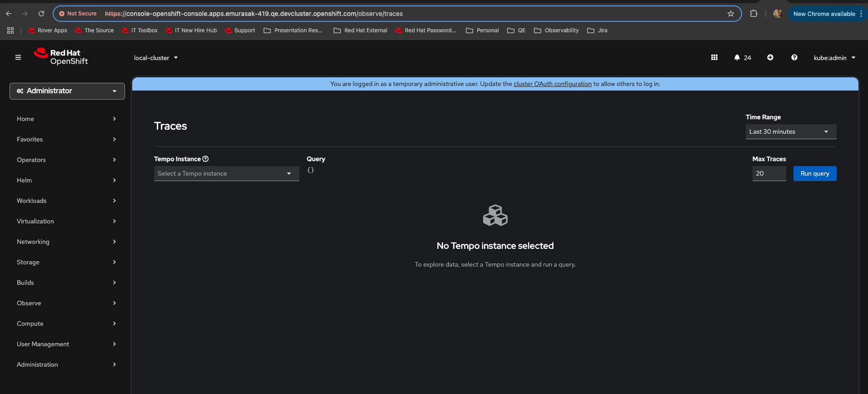Expand the Networking navigation section
This screenshot has width=868, height=394.
[x=66, y=242]
